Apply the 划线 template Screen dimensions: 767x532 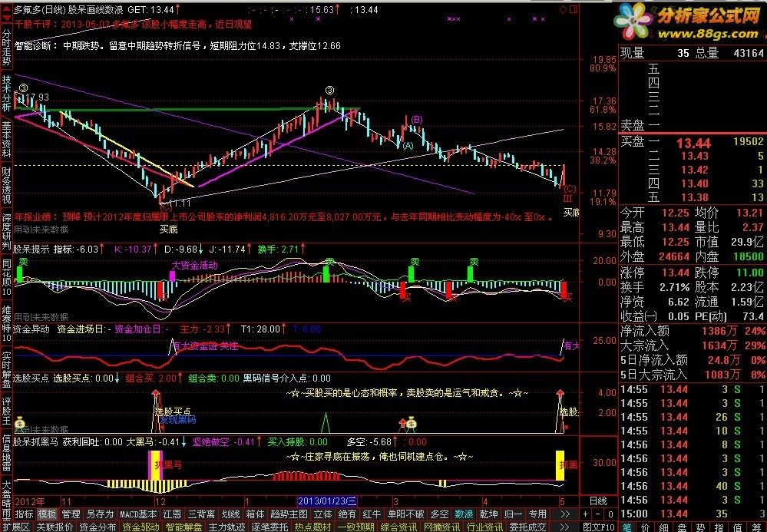click(x=230, y=514)
